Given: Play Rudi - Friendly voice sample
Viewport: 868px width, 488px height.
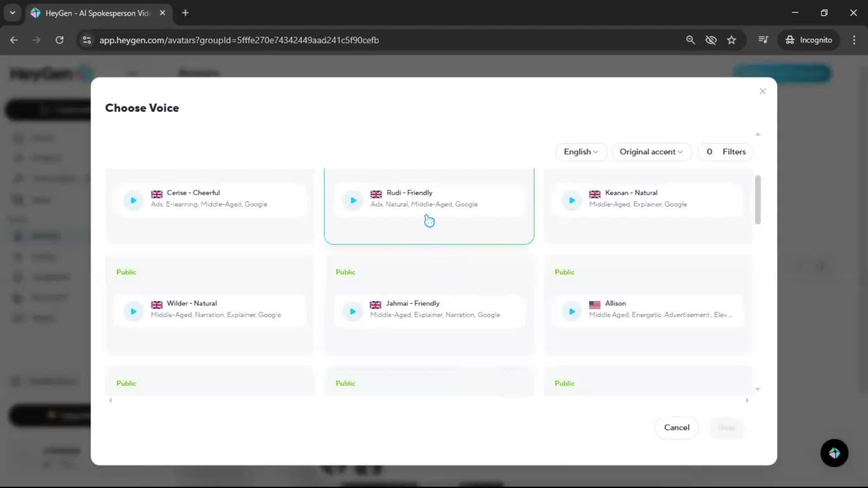Looking at the screenshot, I should click(x=353, y=200).
